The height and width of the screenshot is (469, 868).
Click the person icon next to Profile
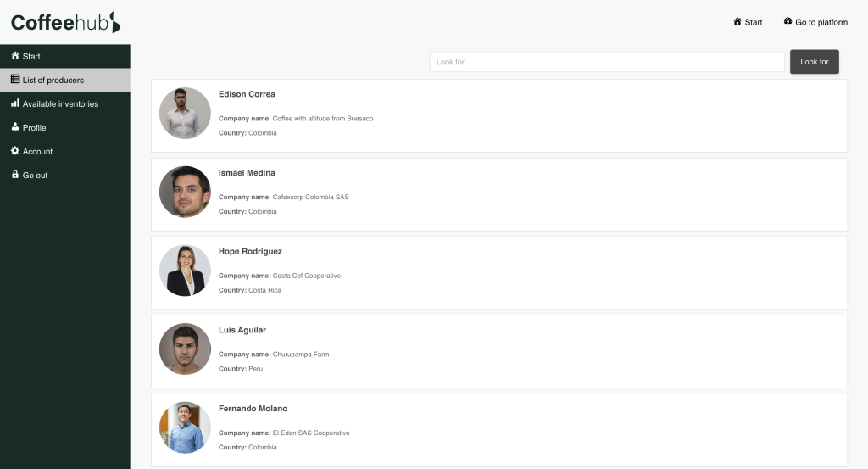tap(15, 127)
